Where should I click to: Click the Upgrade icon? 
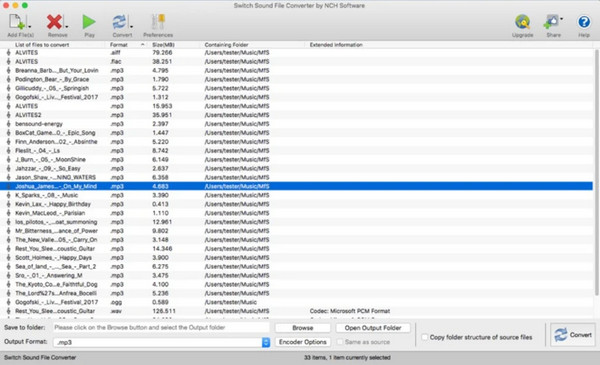(522, 22)
